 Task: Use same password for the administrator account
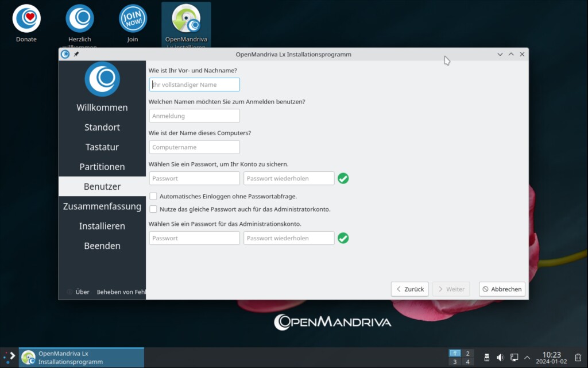click(153, 209)
